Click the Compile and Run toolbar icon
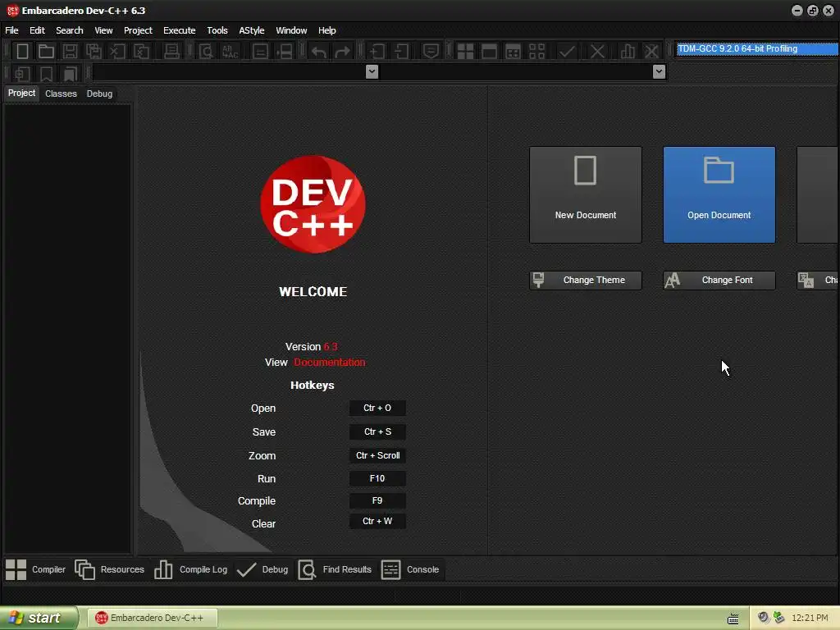Image resolution: width=840 pixels, height=630 pixels. pos(513,52)
